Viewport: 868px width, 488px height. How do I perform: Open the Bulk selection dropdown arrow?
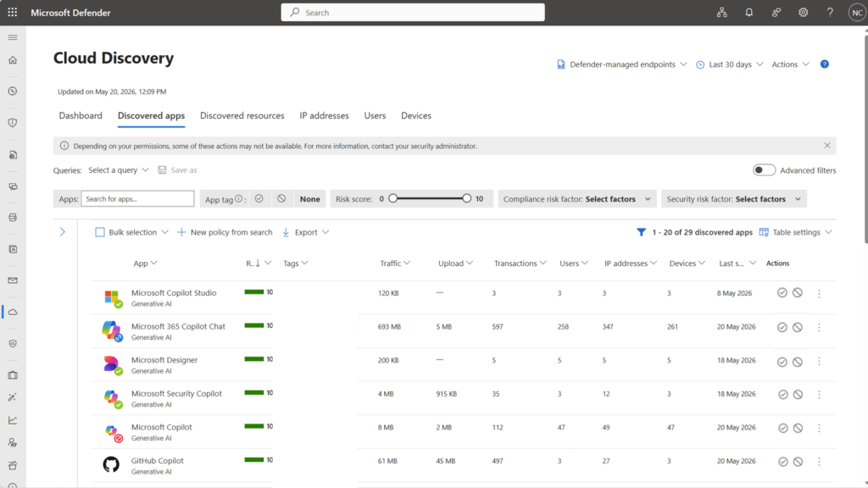point(164,232)
